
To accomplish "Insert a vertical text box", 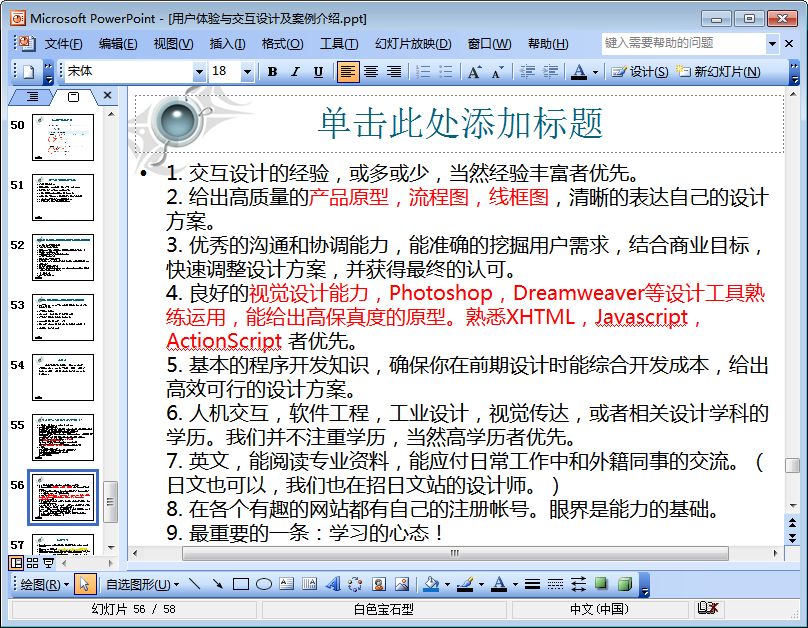I will 310,584.
